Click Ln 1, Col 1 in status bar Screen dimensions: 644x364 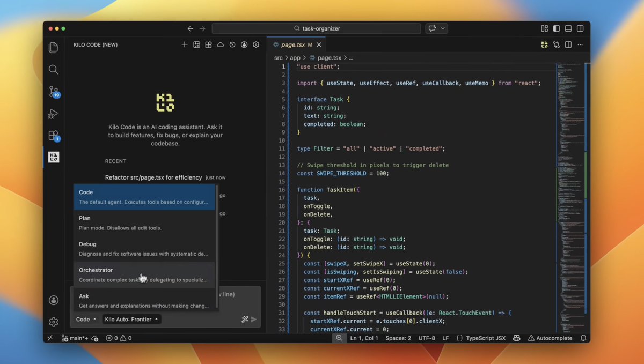[364, 338]
